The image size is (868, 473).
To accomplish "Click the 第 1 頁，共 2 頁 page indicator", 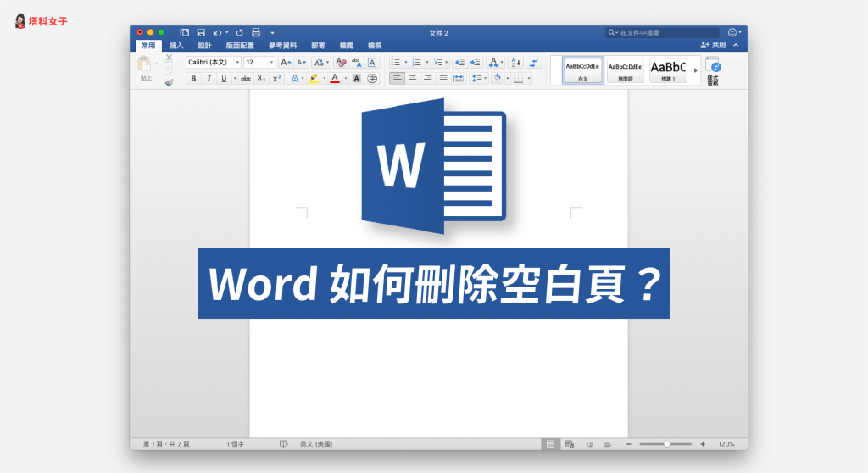I will [166, 444].
